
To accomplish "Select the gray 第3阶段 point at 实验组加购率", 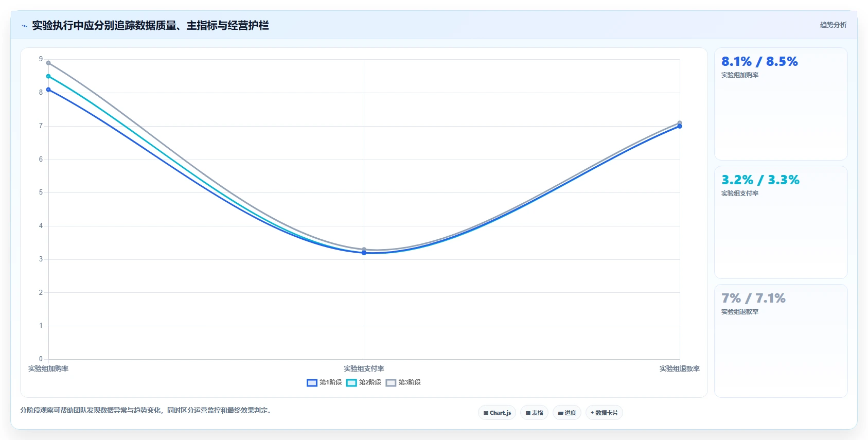I will [x=48, y=63].
